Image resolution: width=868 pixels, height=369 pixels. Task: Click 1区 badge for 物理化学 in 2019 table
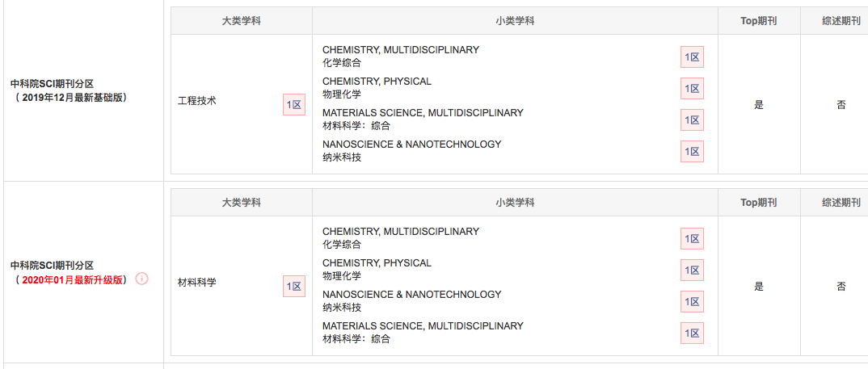pos(692,89)
